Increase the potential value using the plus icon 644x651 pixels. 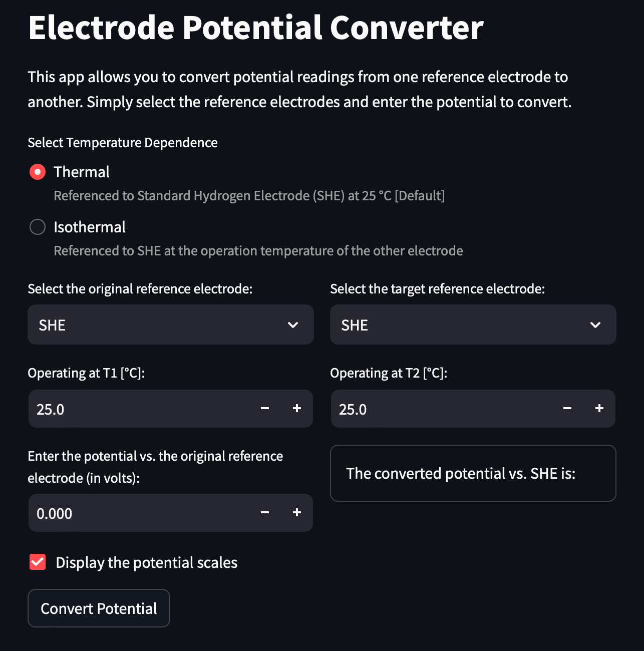pyautogui.click(x=296, y=513)
